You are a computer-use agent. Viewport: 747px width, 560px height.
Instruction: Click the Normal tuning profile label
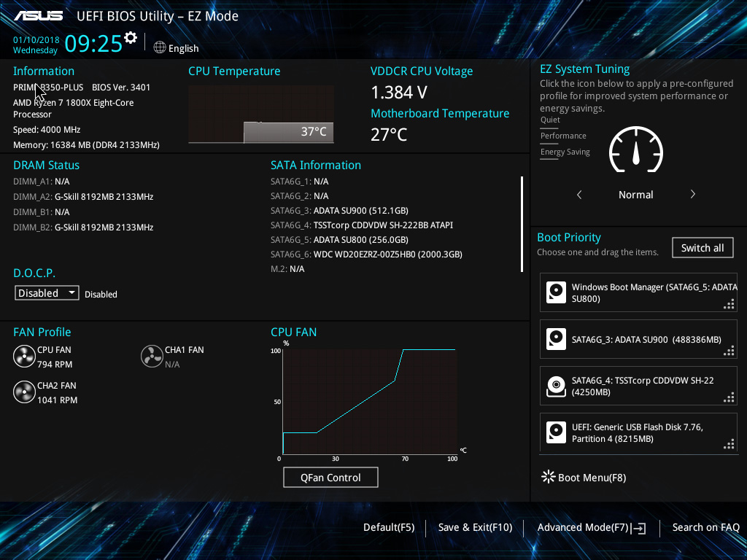635,195
